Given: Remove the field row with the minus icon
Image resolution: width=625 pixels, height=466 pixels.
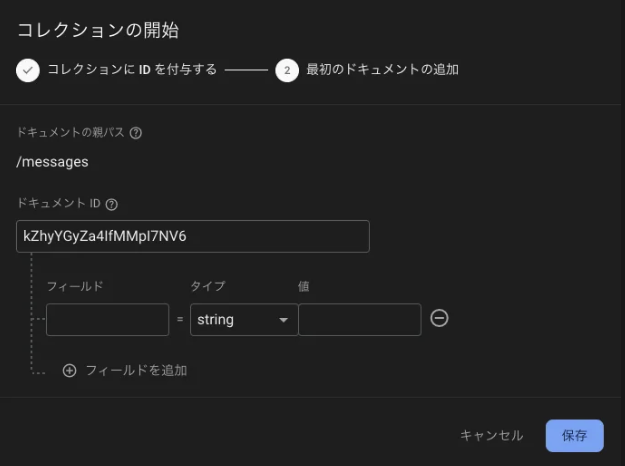Looking at the screenshot, I should pos(439,319).
